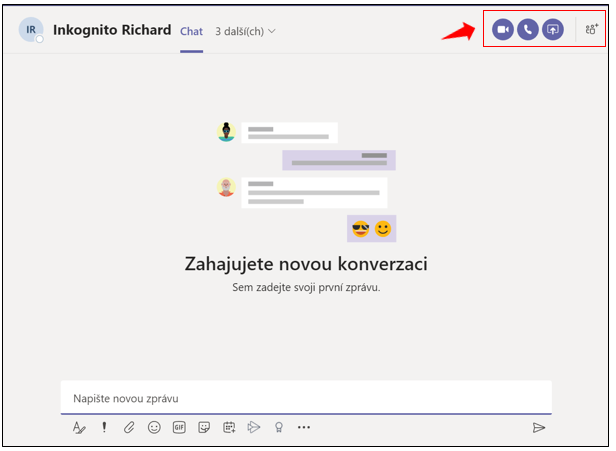Viewport: 616px width, 451px height.
Task: Click the 'Inkognito Richard' contact name
Action: pyautogui.click(x=112, y=30)
